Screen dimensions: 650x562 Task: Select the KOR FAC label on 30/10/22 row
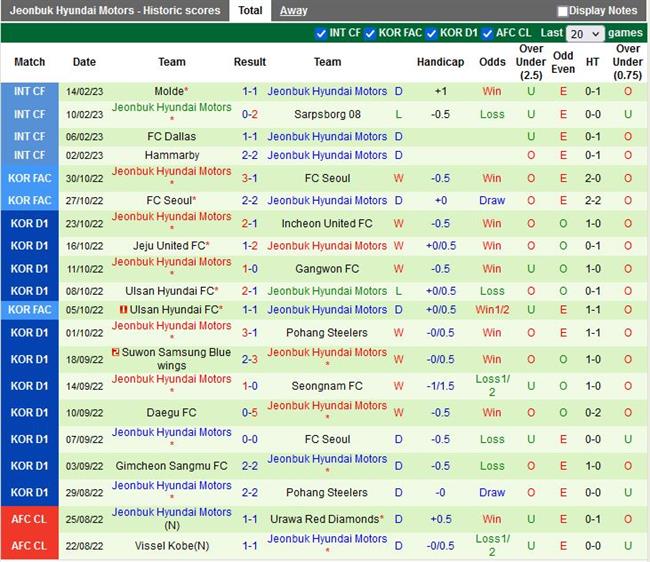pyautogui.click(x=30, y=178)
